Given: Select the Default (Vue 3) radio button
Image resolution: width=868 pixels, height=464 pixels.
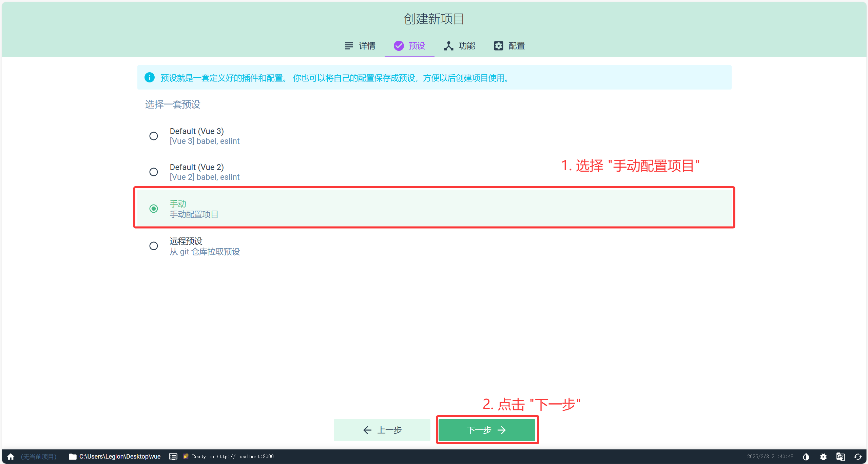Looking at the screenshot, I should (154, 136).
